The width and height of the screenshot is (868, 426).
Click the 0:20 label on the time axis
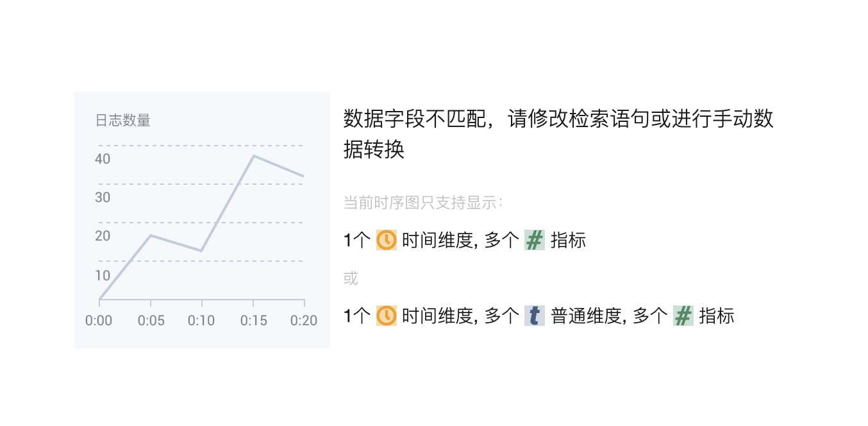coord(304,320)
